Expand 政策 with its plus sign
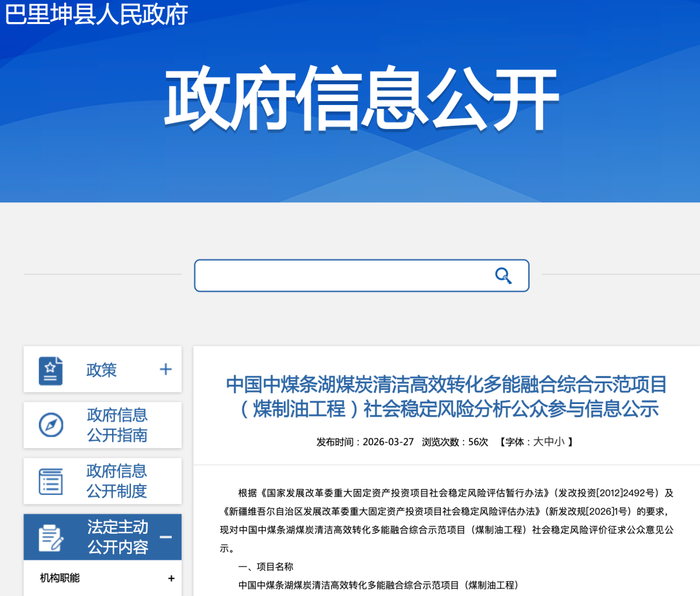This screenshot has width=700, height=596. tap(166, 369)
